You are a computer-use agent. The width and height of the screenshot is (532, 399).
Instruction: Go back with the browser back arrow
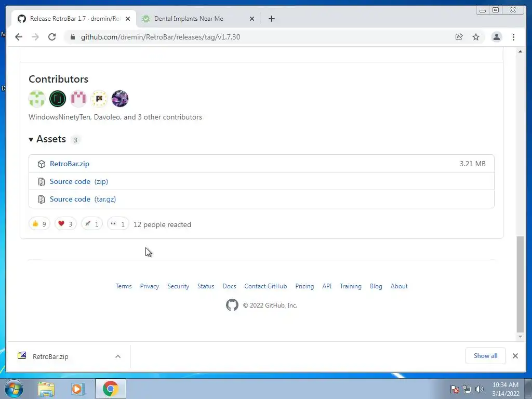tap(19, 37)
